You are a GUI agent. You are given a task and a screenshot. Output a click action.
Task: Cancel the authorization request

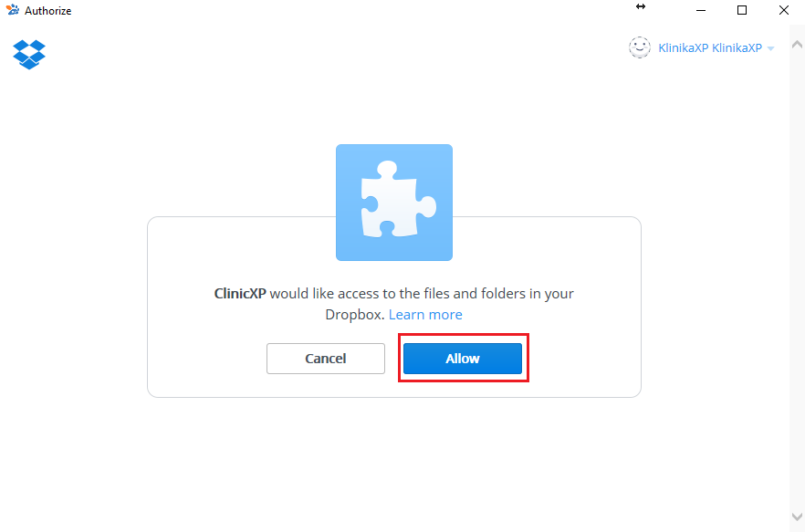coord(326,359)
